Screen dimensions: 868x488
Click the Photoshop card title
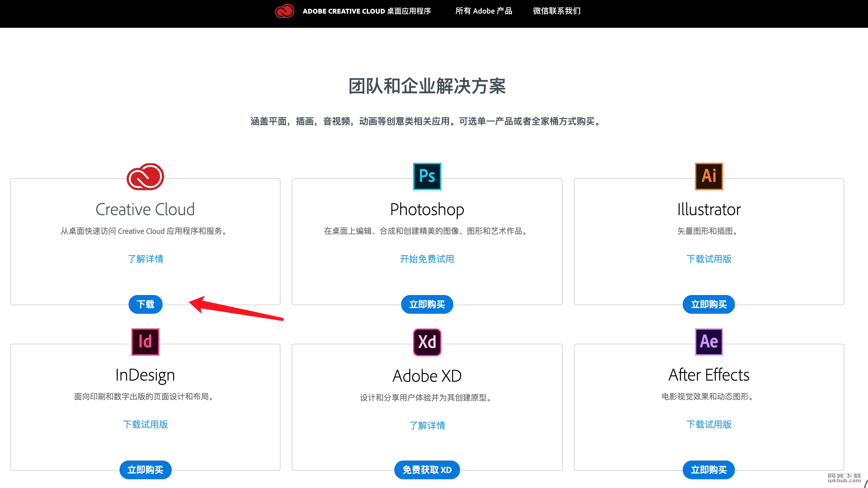427,210
